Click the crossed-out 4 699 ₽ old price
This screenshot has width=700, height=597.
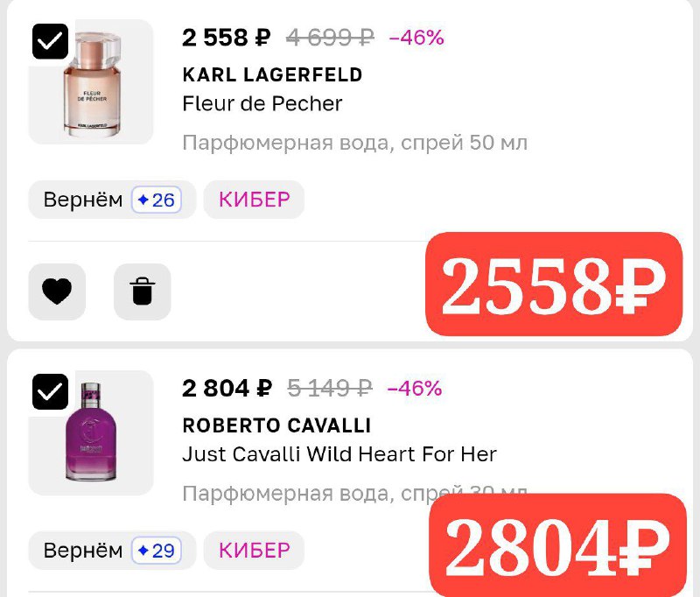click(330, 38)
